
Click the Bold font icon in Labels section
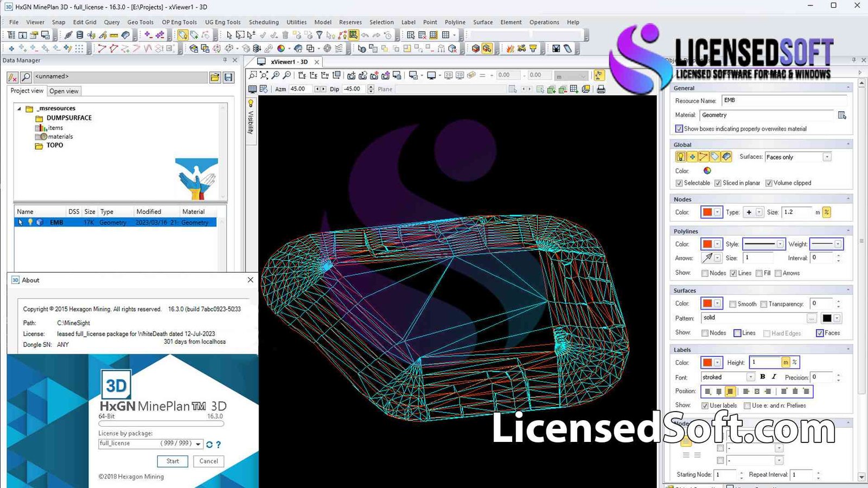763,377
